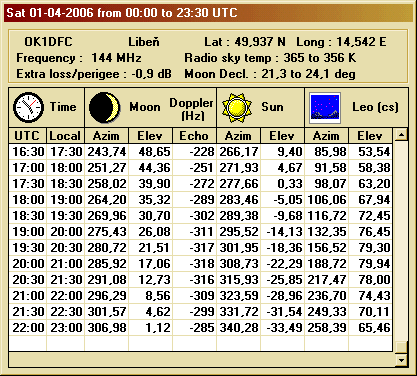
Task: Click the Radio sky temp 365 to 356 K
Action: coord(270,58)
